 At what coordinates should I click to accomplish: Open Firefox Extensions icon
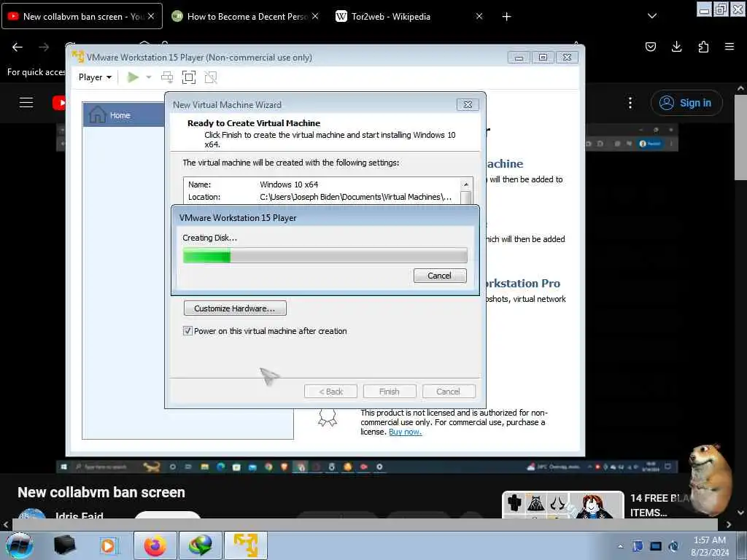703,47
